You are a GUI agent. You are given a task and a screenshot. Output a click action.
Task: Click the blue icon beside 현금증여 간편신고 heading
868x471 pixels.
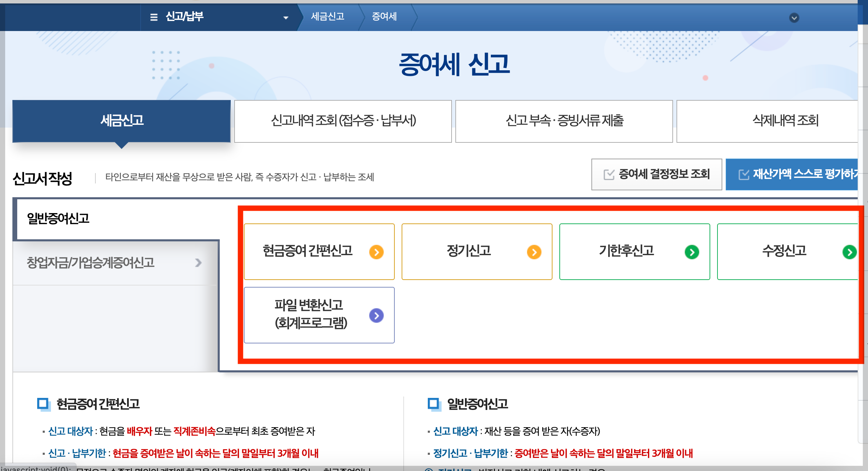pyautogui.click(x=43, y=403)
